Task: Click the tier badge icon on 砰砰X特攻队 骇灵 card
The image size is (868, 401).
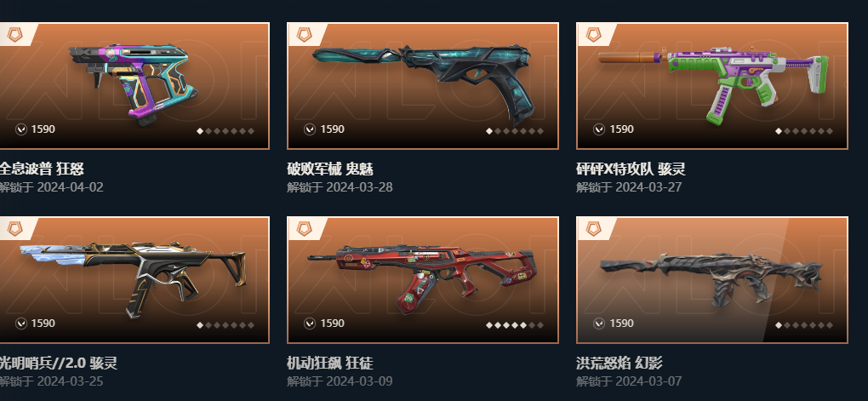Action: click(x=593, y=35)
